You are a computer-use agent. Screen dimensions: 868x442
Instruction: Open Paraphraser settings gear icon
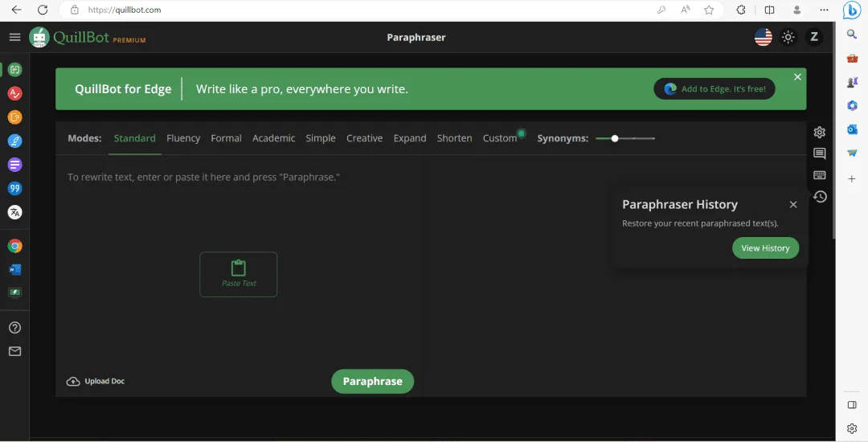[820, 133]
